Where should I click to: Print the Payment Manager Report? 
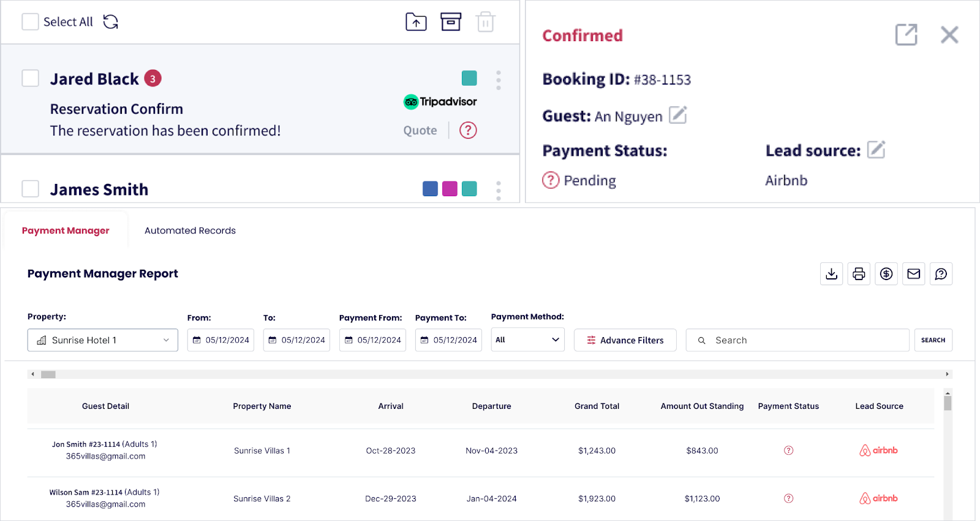pos(859,274)
